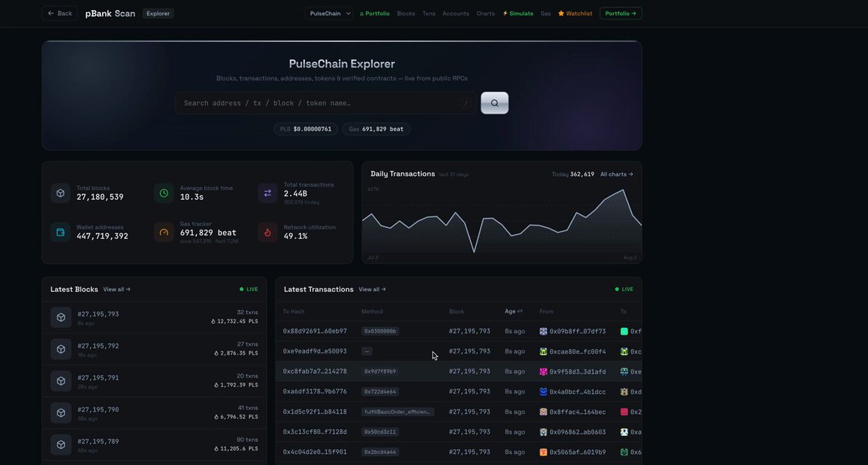Click the identicon beside sender 0x09b8ff…07df73
This screenshot has width=868, height=465.
coord(543,332)
